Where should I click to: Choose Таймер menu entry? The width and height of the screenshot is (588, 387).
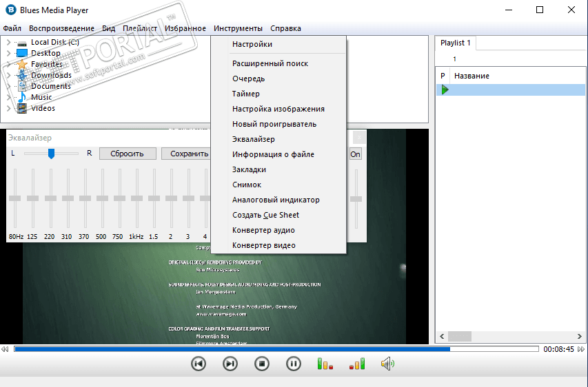click(x=278, y=94)
